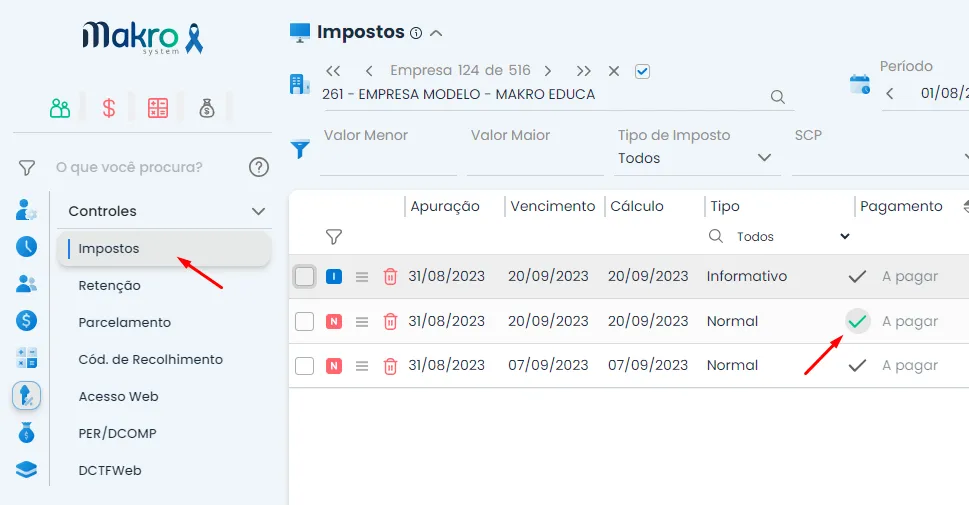The height and width of the screenshot is (505, 969).
Task: Click the Apuração column header
Action: point(445,206)
